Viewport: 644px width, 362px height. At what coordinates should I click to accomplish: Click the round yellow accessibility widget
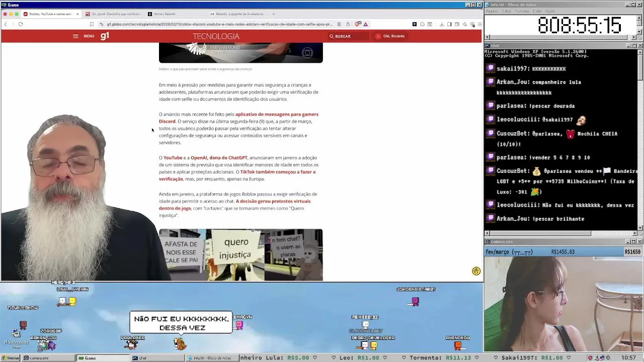(476, 271)
